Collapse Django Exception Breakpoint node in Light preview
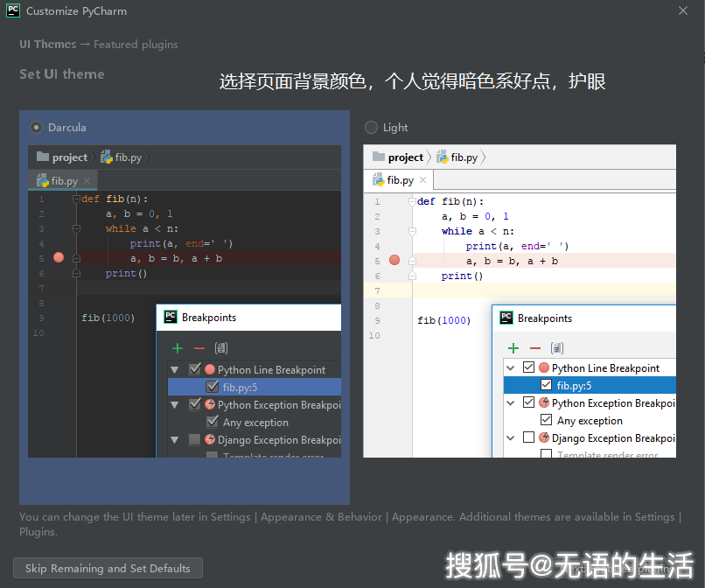The height and width of the screenshot is (588, 705). click(510, 437)
